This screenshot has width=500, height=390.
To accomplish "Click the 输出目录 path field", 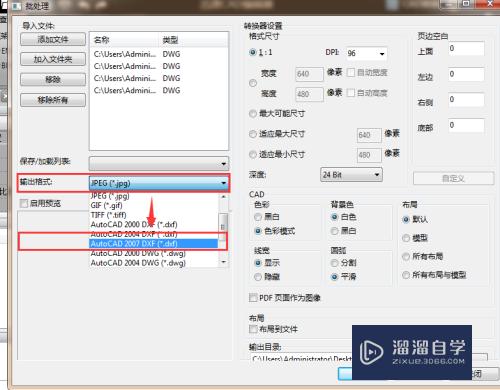I will (368, 358).
